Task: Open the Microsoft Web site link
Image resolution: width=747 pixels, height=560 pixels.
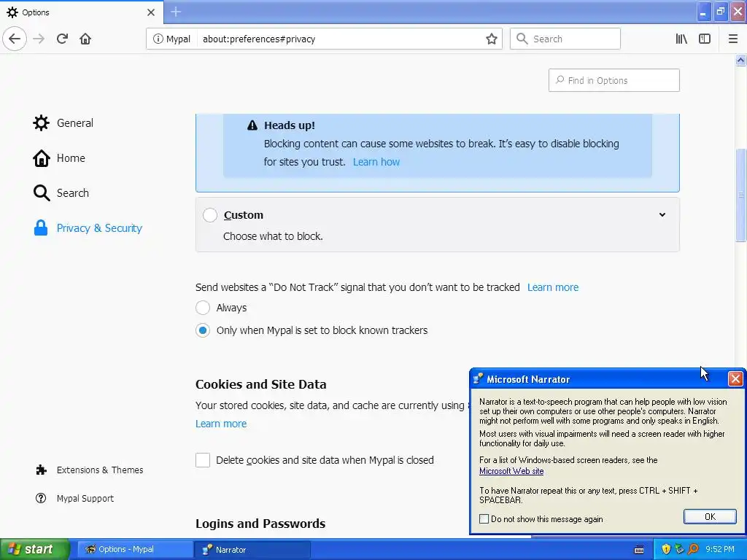Action: coord(511,471)
